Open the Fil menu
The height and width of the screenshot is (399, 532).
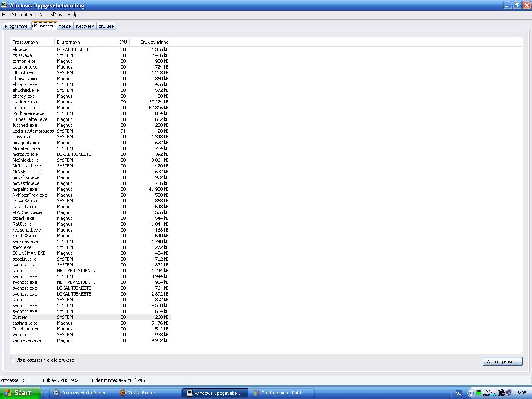tap(4, 15)
